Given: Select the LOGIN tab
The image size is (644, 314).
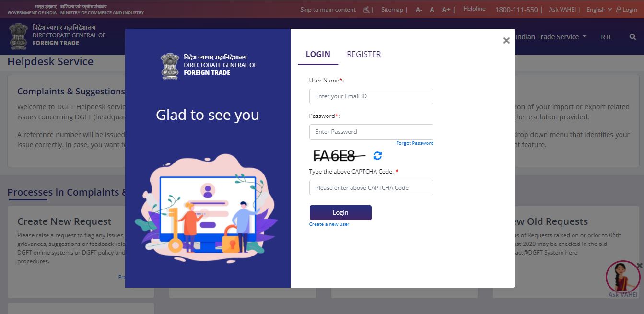Looking at the screenshot, I should click(318, 54).
